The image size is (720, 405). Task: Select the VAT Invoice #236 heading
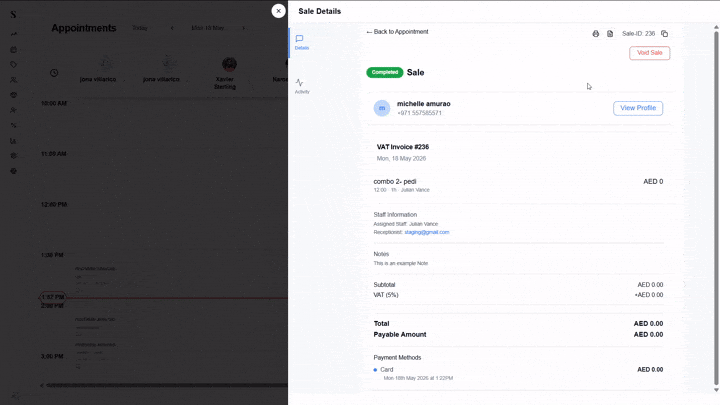pyautogui.click(x=403, y=147)
